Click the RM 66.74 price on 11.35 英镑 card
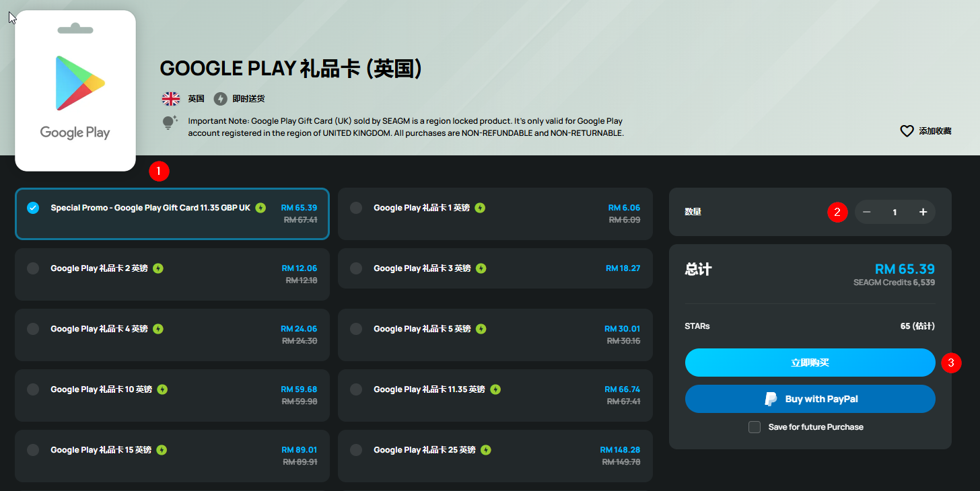980x491 pixels. point(623,389)
